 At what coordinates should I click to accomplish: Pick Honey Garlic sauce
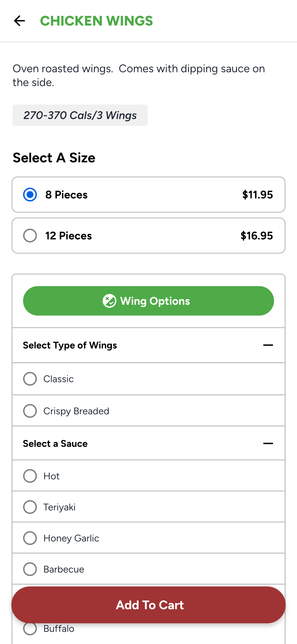coord(148,538)
